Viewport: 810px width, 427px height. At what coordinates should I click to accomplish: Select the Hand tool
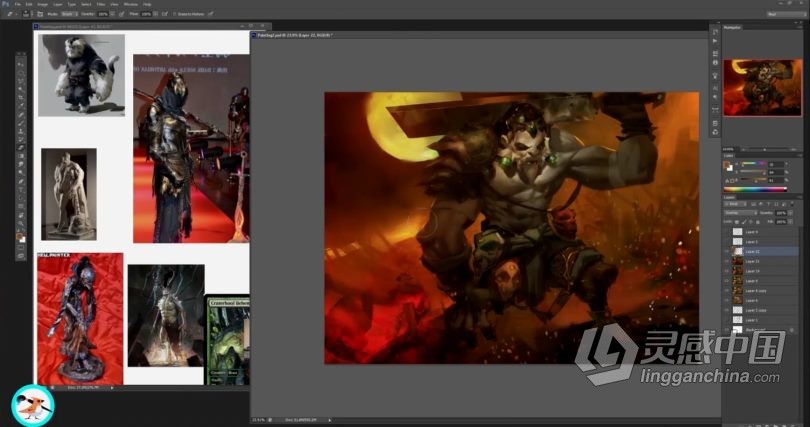20,215
